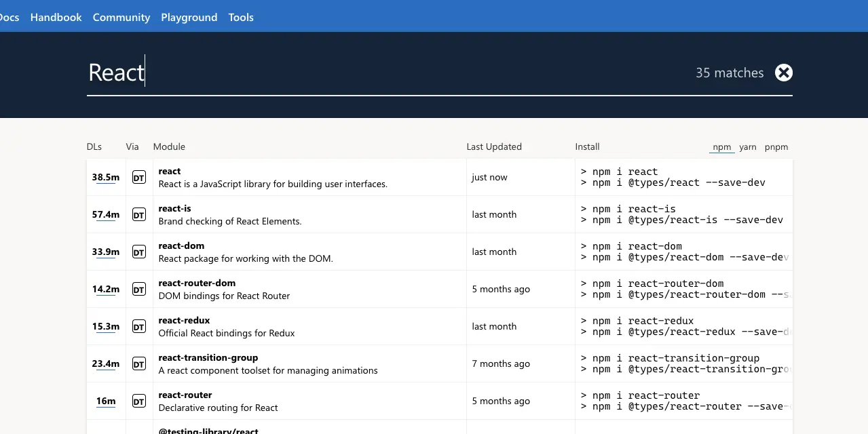This screenshot has width=868, height=434.
Task: Click the 57.4m downloads link
Action: [x=106, y=215]
